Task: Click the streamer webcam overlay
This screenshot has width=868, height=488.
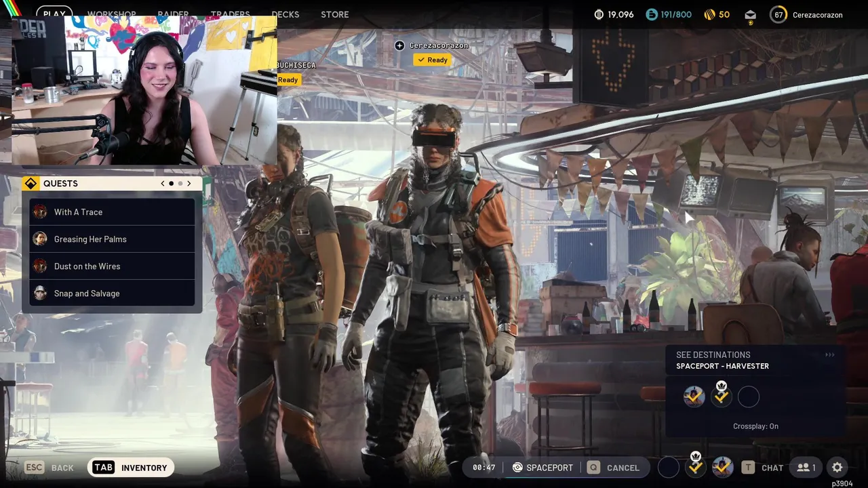Action: click(144, 90)
